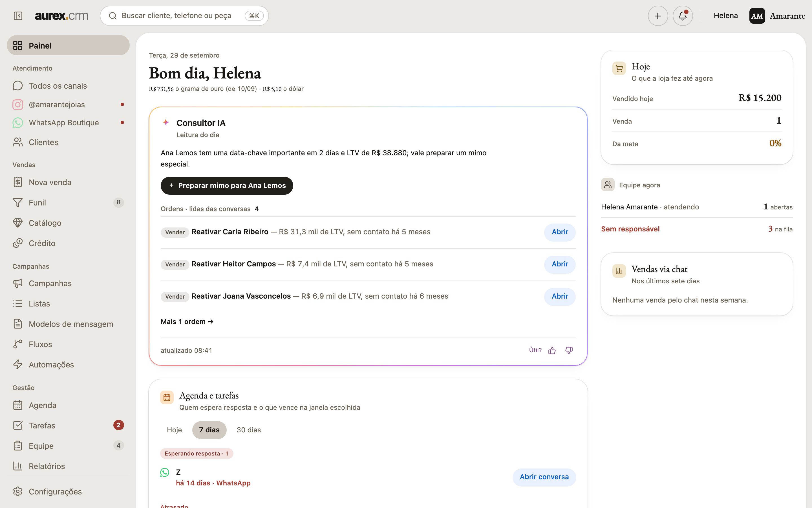Open the Catálogo

click(68, 223)
